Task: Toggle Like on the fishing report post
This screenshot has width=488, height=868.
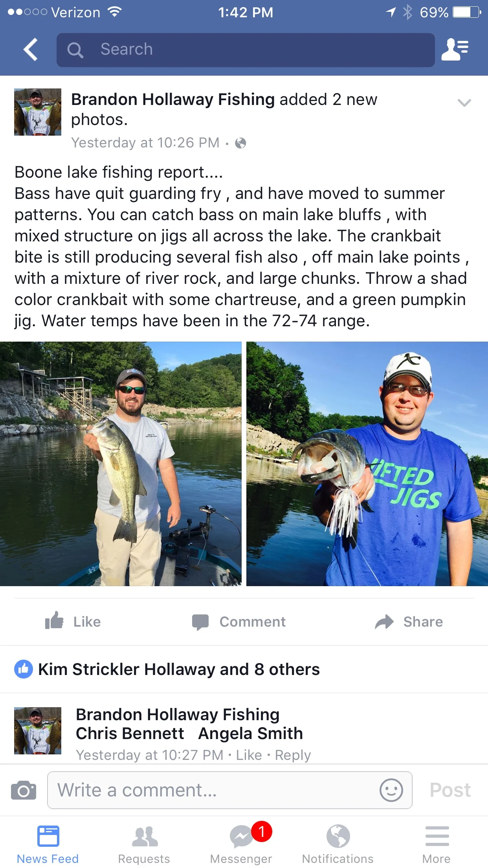Action: point(73,622)
